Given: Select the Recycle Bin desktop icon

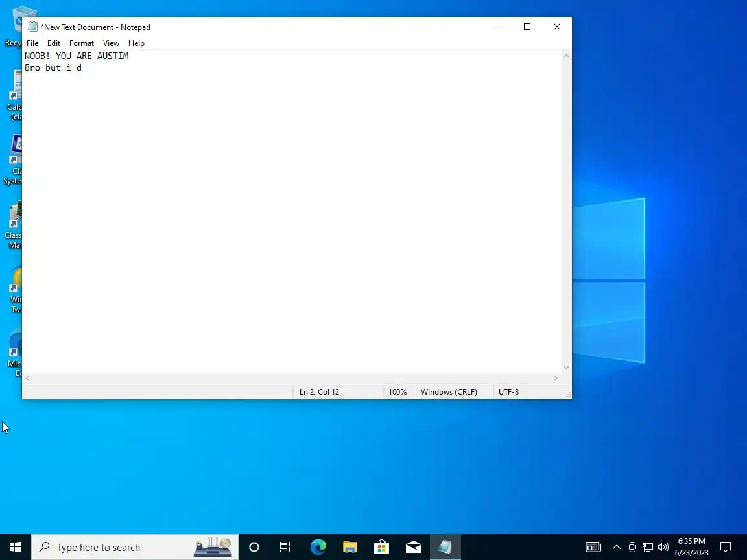Looking at the screenshot, I should point(14,27).
